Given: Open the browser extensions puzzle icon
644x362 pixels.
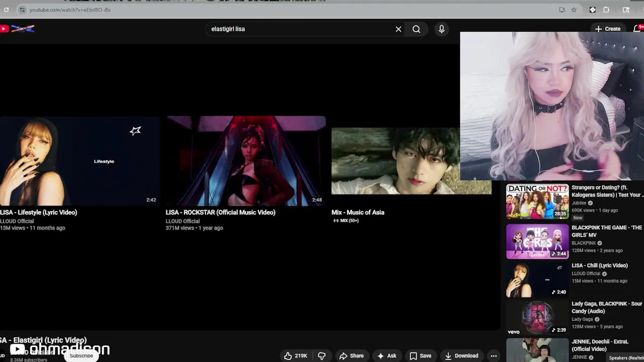Looking at the screenshot, I should point(606,10).
